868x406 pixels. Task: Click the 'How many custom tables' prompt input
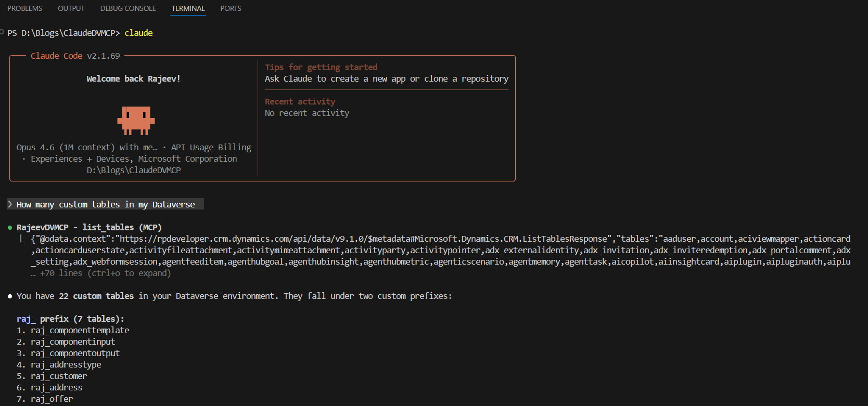(106, 205)
